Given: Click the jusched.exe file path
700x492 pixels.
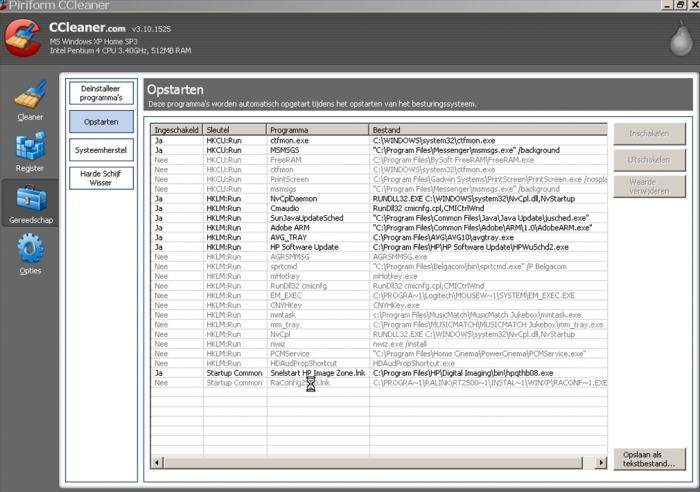Looking at the screenshot, I should pos(481,218).
